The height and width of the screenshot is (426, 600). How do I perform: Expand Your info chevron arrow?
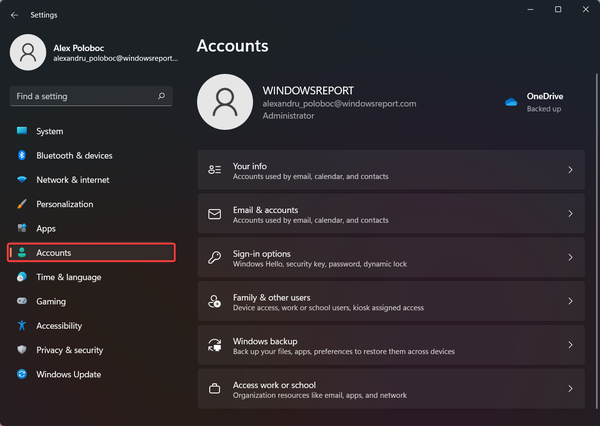(570, 170)
